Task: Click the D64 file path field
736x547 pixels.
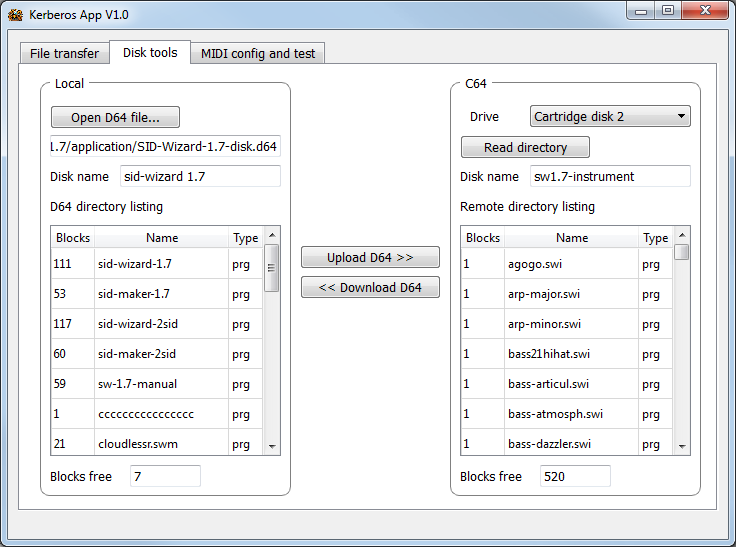Action: [165, 146]
